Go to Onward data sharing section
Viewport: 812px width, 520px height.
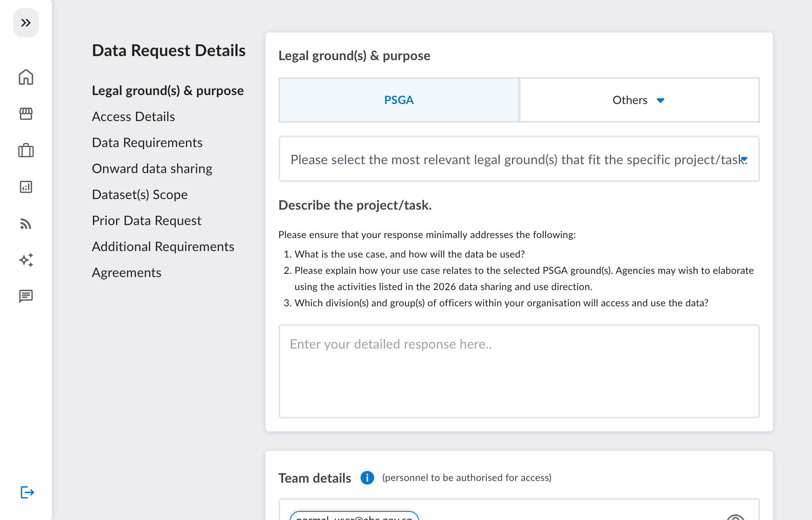[152, 169]
